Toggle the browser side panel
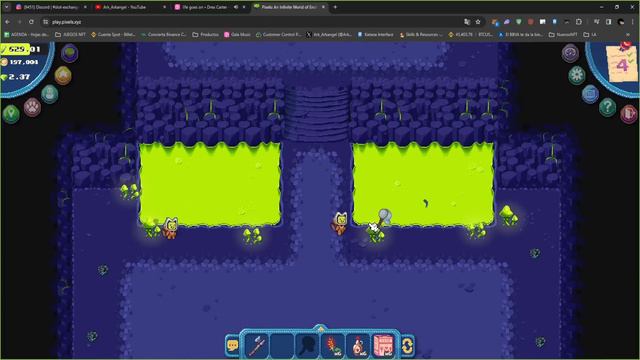This screenshot has height=360, width=640. (609, 22)
